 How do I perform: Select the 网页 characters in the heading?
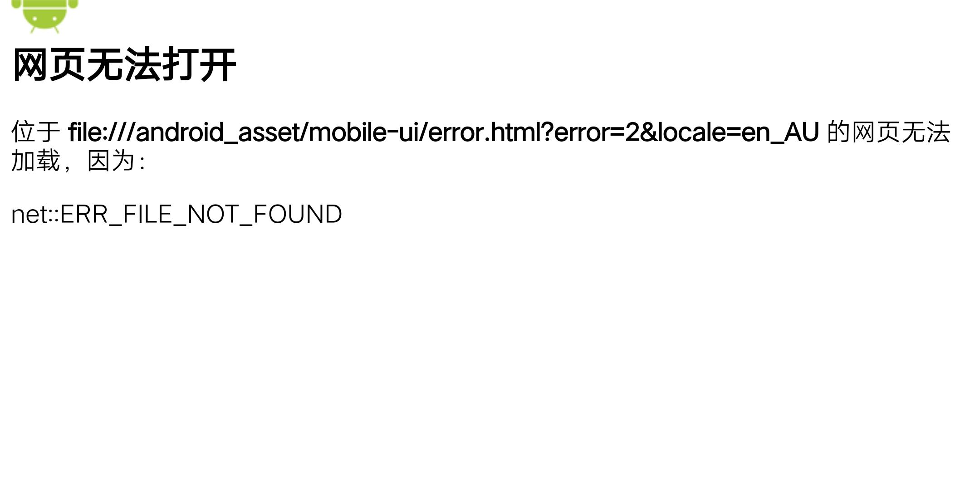coord(49,65)
